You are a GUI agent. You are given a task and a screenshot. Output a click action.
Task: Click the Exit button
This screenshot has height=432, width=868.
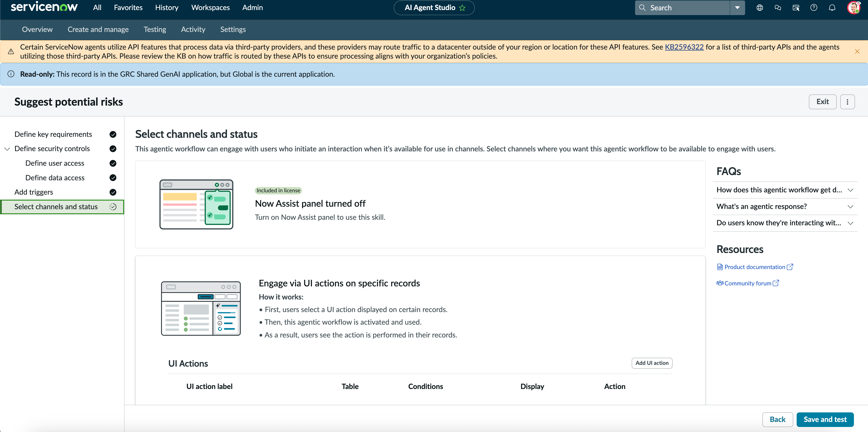[x=823, y=102]
